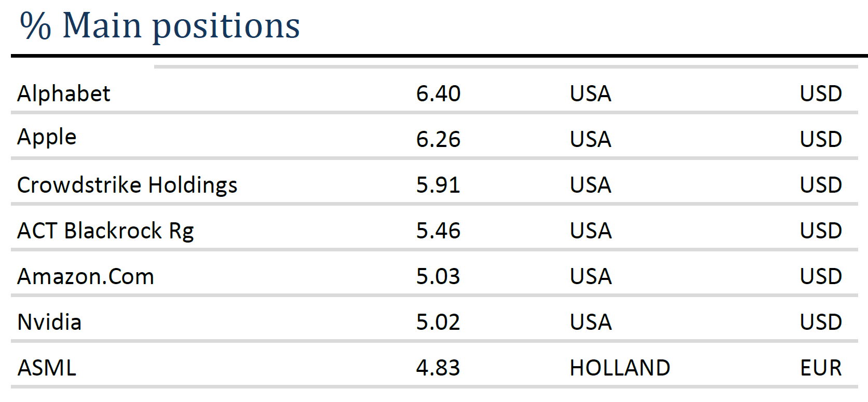Screen dimensions: 868x402
Task: Click the USA country in Alphabet's row
Action: 591,94
